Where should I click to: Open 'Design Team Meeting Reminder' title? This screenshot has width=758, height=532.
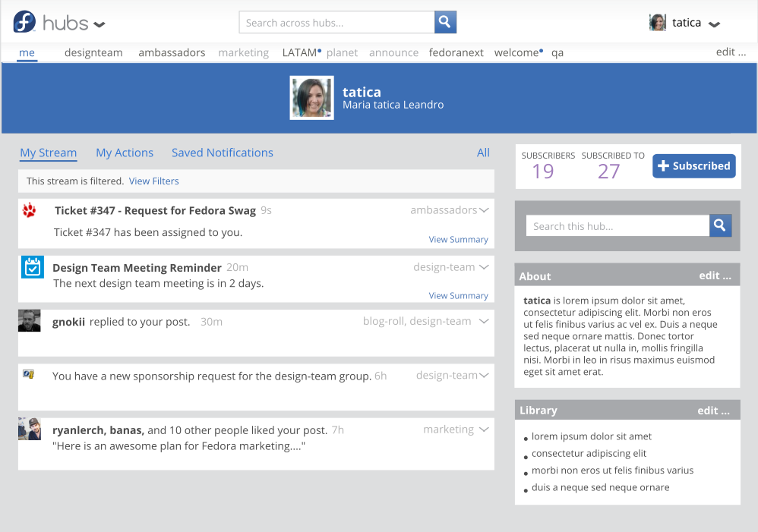coord(137,268)
